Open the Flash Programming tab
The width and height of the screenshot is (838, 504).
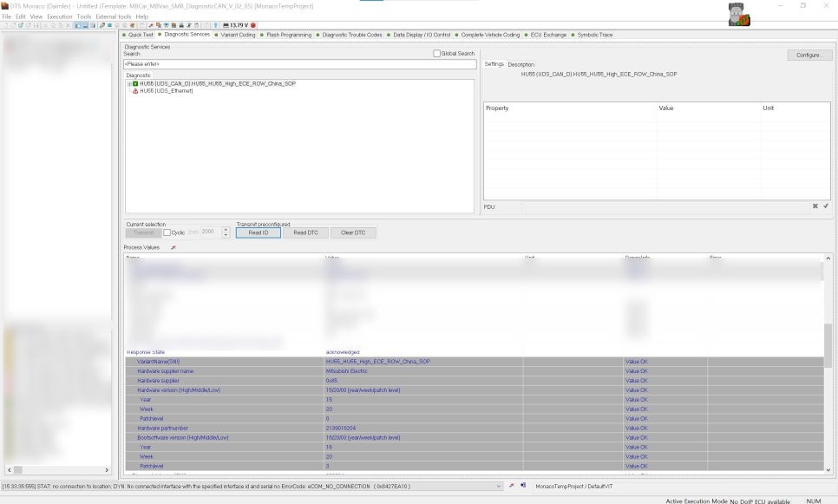(x=289, y=35)
